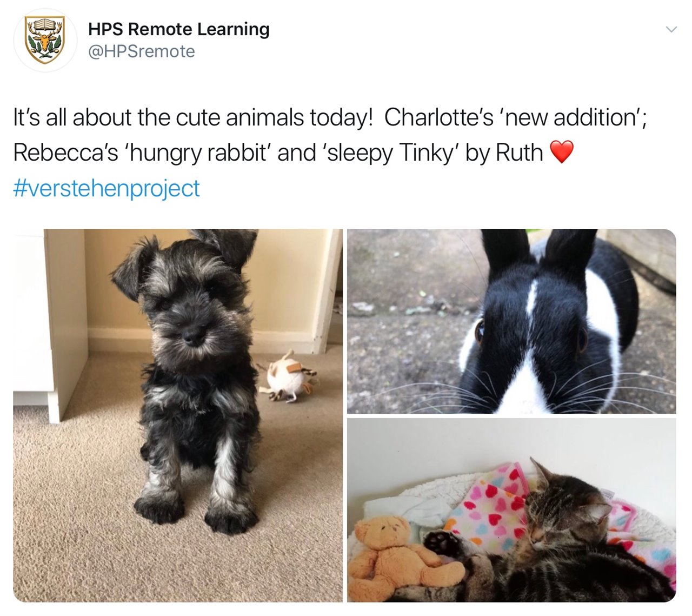Image resolution: width=692 pixels, height=616 pixels.
Task: Visit the @HPSremote handle
Action: click(x=141, y=51)
